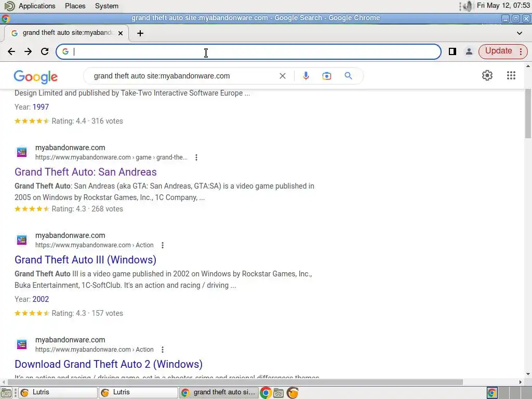
Task: Open Download Grand Theft Auto 2 (Windows) link
Action: click(109, 364)
